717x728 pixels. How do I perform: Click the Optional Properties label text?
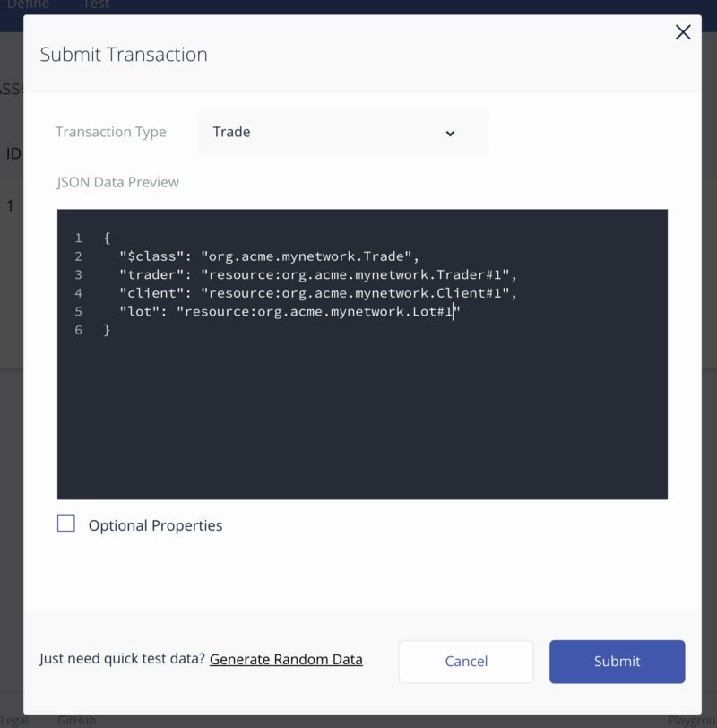[x=155, y=525]
